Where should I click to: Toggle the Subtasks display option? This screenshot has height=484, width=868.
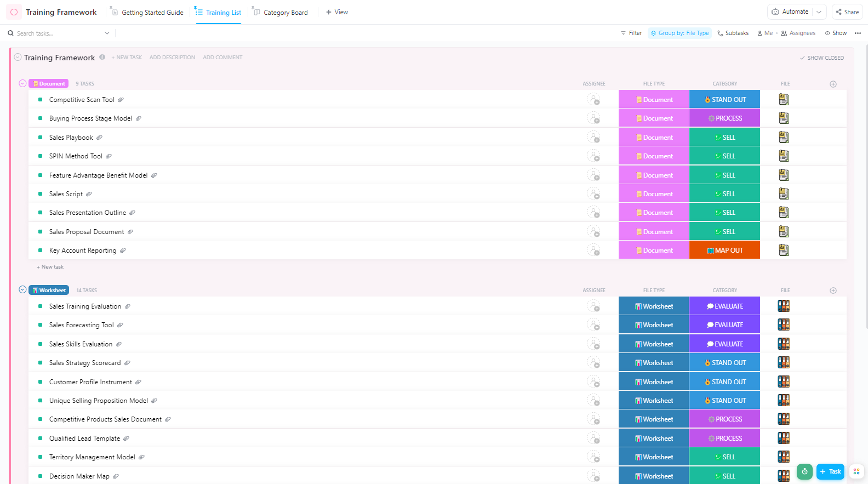733,33
